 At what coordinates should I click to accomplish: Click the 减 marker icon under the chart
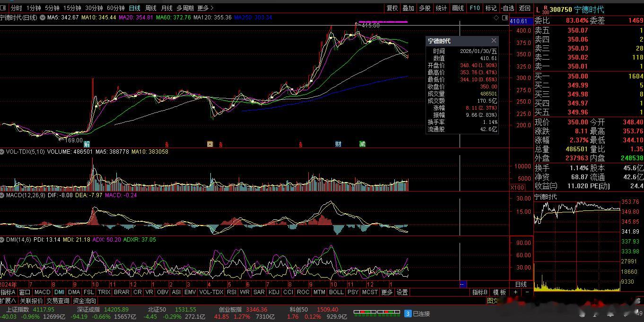[x=362, y=144]
